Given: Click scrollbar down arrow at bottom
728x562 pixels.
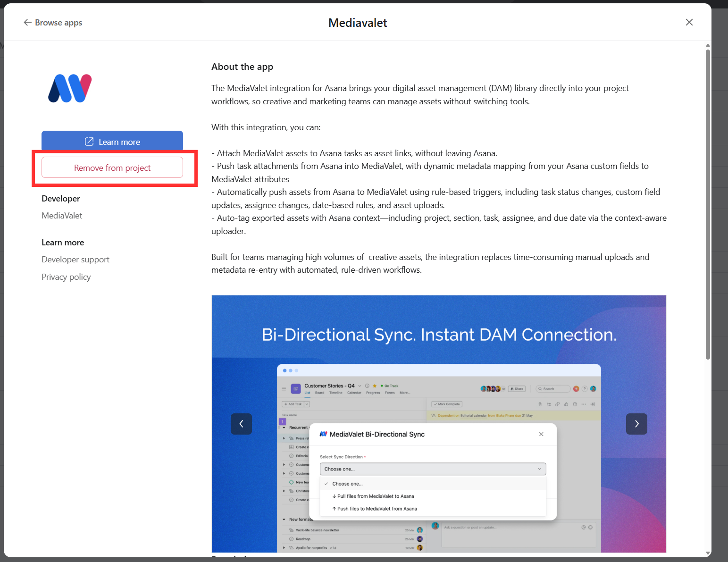Looking at the screenshot, I should tap(708, 553).
